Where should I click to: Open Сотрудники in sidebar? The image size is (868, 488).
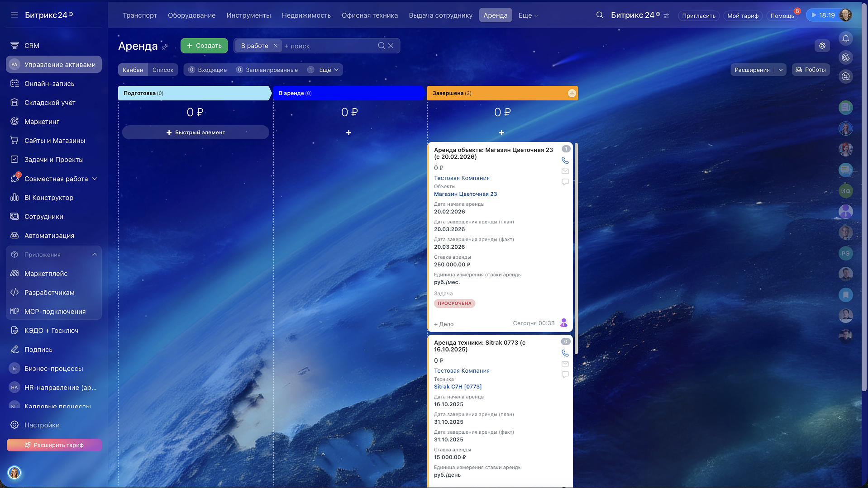[54, 217]
